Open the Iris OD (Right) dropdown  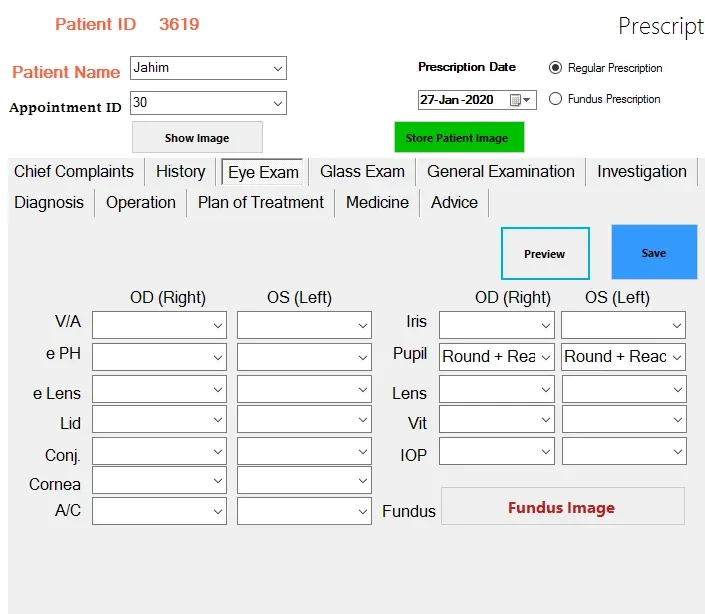click(x=497, y=325)
